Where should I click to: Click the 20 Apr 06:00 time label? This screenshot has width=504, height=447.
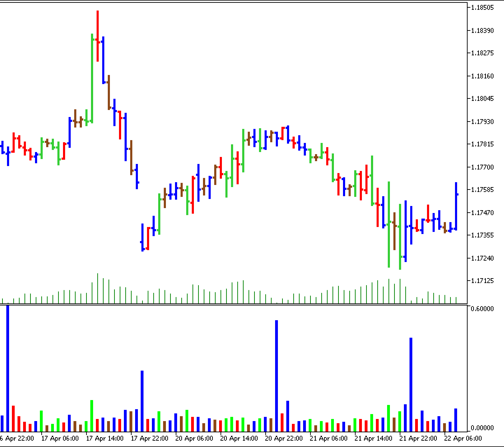click(x=194, y=439)
